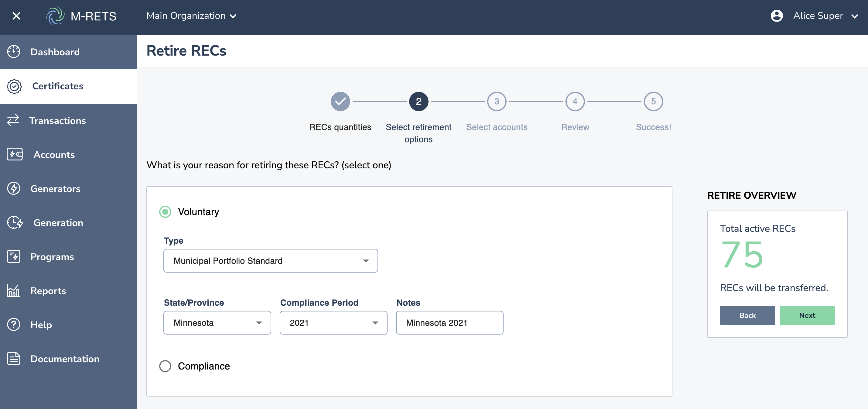Click the Reports chart icon
This screenshot has width=868, height=409.
pos(13,291)
